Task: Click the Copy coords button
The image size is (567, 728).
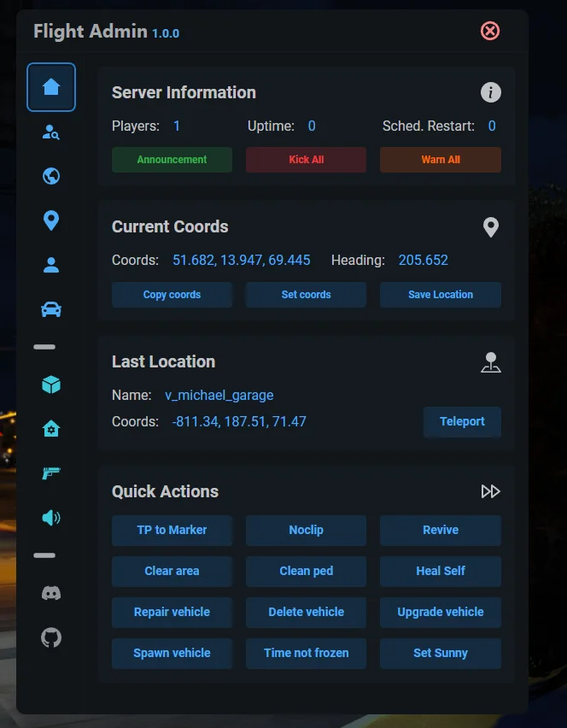Action: [172, 295]
